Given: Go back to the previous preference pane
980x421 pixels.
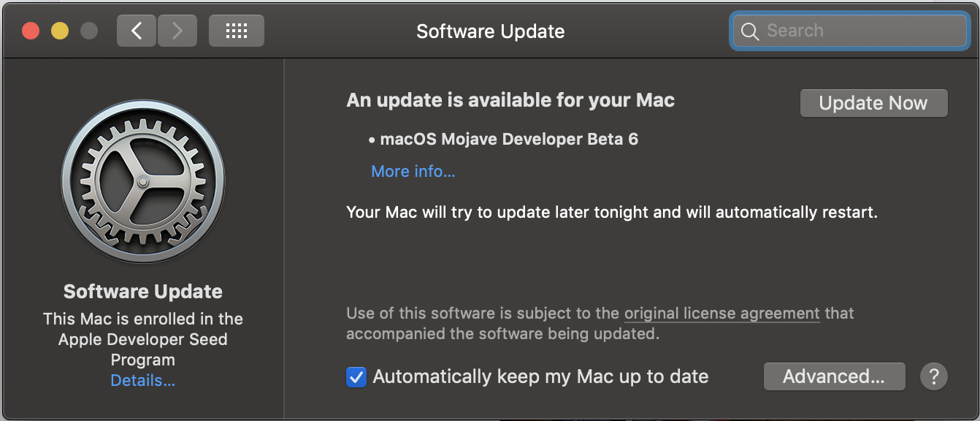Looking at the screenshot, I should pyautogui.click(x=137, y=31).
